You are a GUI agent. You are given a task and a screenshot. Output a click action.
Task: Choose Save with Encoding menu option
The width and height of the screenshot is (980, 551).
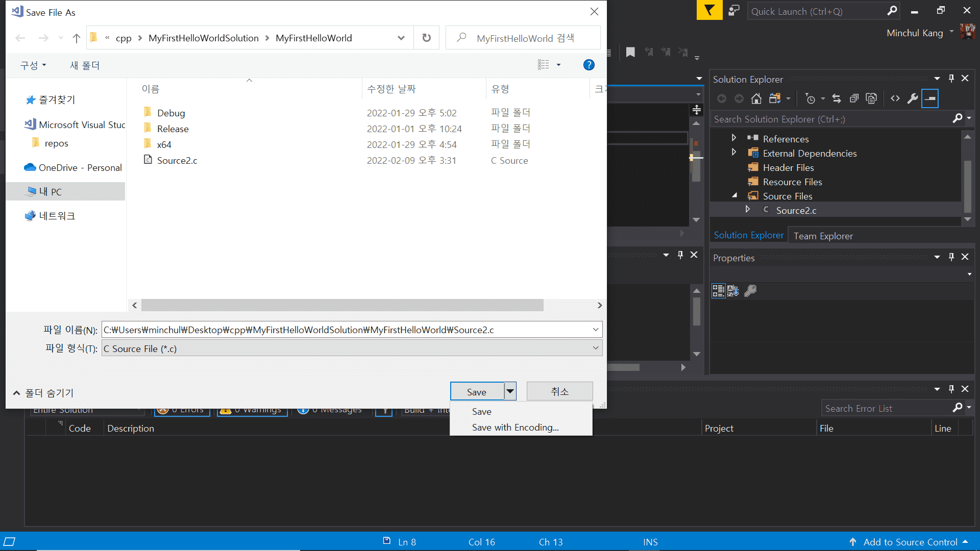click(x=515, y=428)
